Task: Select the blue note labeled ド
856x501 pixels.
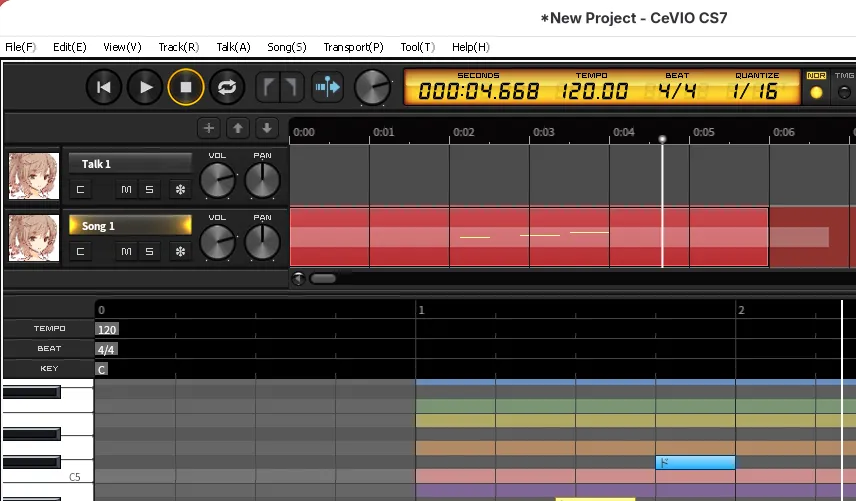Action: [695, 463]
